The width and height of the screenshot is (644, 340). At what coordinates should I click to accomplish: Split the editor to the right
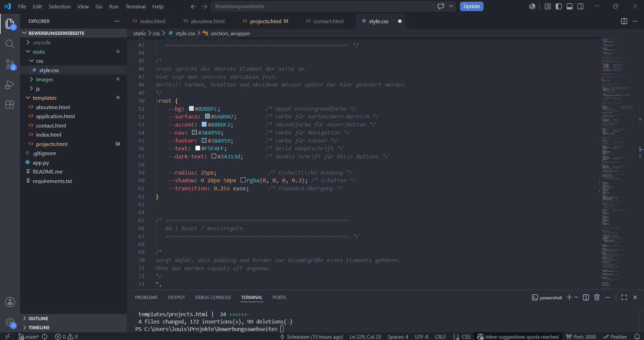pyautogui.click(x=624, y=21)
